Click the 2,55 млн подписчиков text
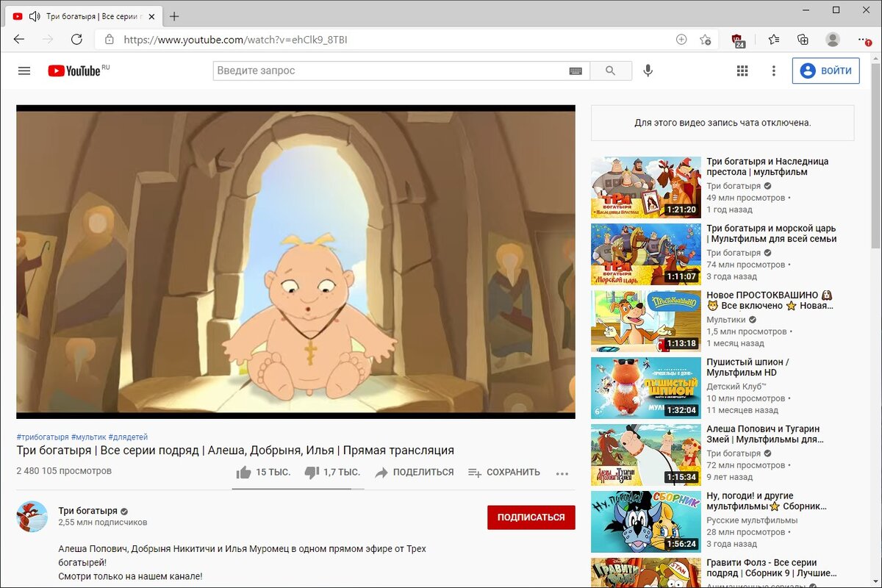Viewport: 882px width, 588px height. click(103, 523)
